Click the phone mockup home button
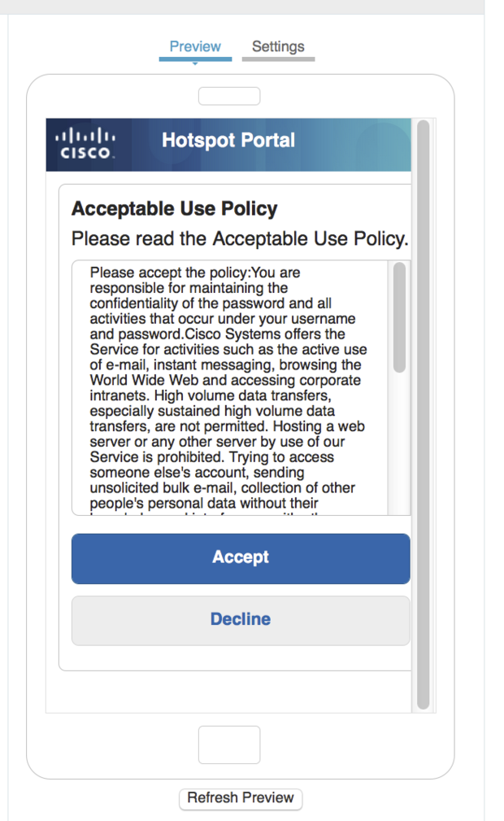504x821 pixels. click(x=229, y=745)
